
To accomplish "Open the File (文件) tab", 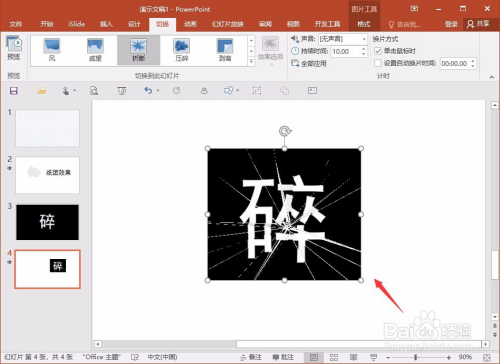I will 16,24.
